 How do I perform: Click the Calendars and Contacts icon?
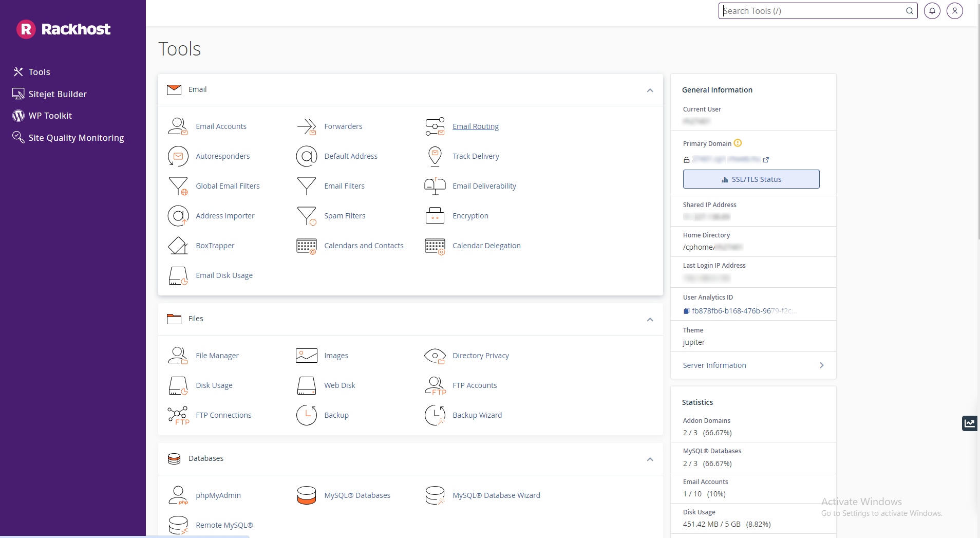tap(307, 246)
